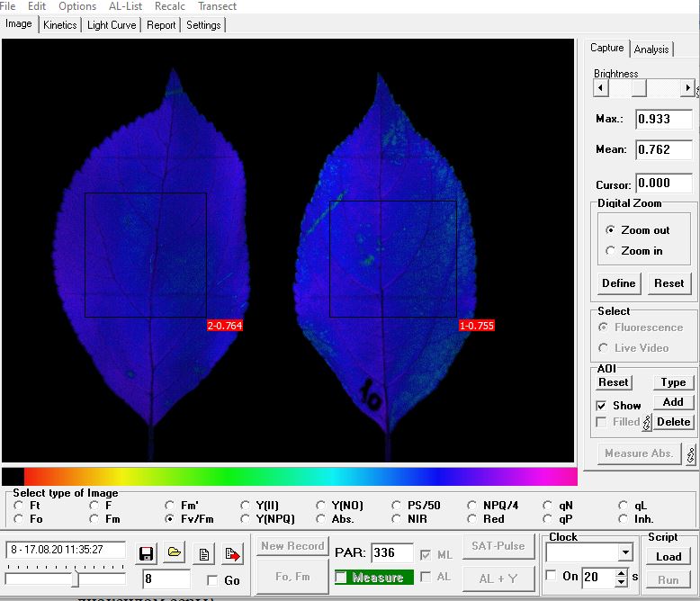The width and height of the screenshot is (700, 601).
Task: Click the AOI Add button
Action: [x=672, y=402]
